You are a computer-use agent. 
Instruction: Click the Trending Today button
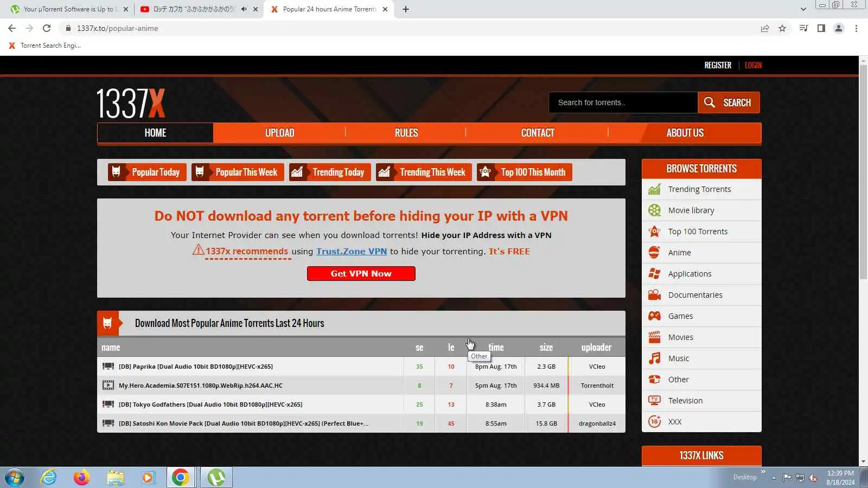(x=330, y=172)
